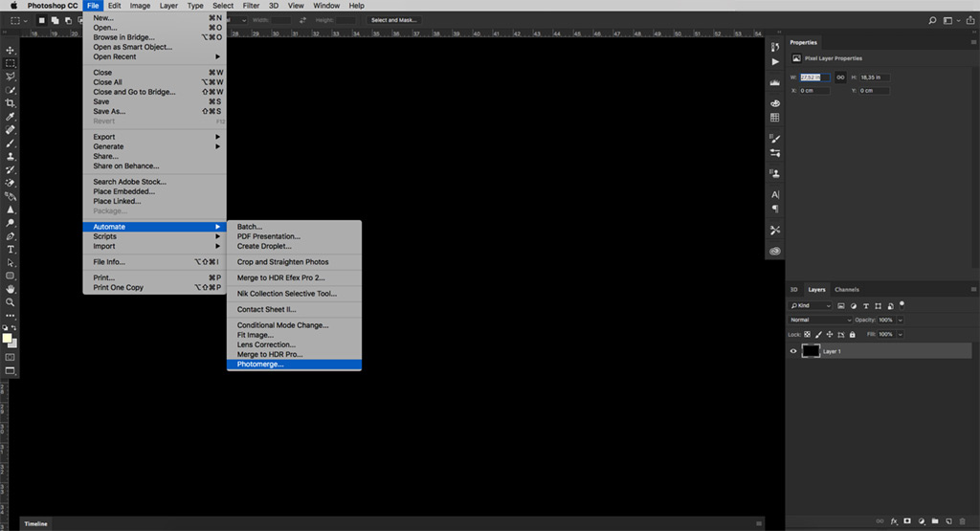
Task: Hide Layer 1 using the eye icon
Action: [793, 351]
